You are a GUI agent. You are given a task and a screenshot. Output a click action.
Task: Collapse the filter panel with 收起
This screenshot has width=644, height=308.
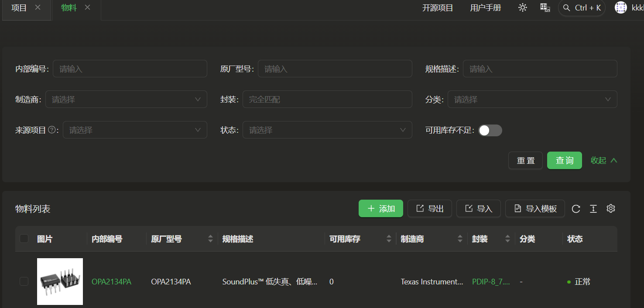tap(604, 160)
